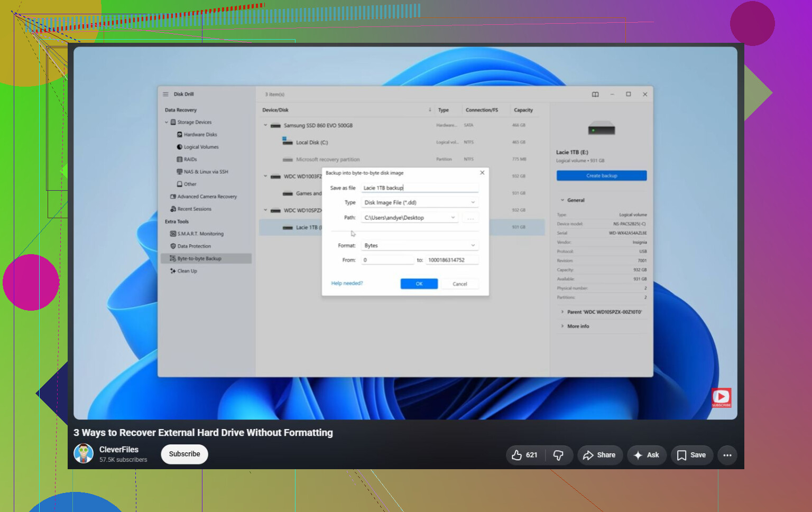Select S.M.A.R.T. Monitoring in sidebar

(200, 234)
